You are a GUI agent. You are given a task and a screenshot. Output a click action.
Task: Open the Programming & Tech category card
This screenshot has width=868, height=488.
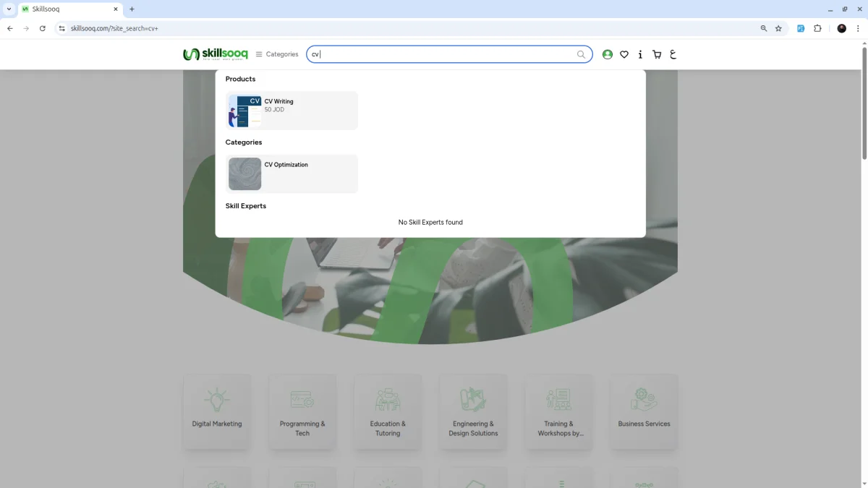(x=302, y=411)
